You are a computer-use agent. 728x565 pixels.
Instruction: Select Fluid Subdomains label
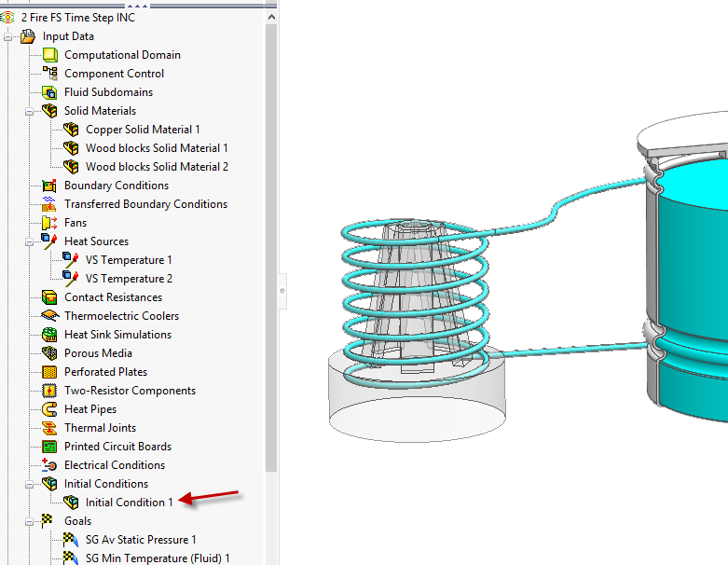tap(109, 92)
